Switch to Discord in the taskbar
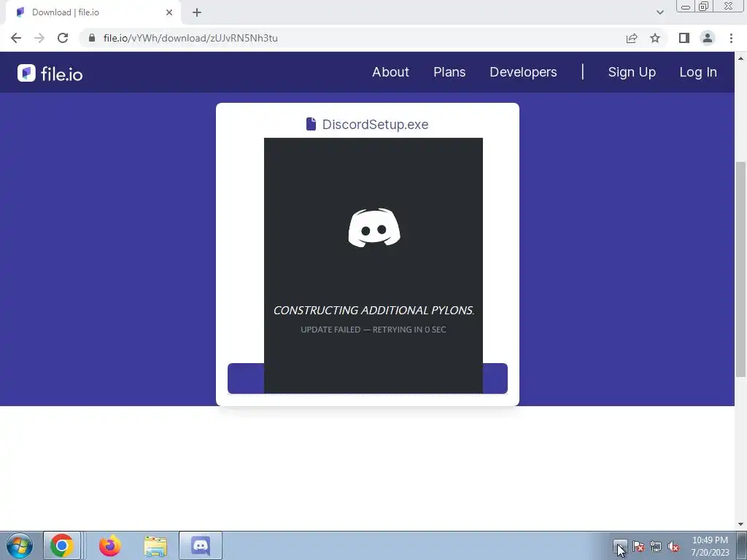The image size is (747, 560). 201,545
